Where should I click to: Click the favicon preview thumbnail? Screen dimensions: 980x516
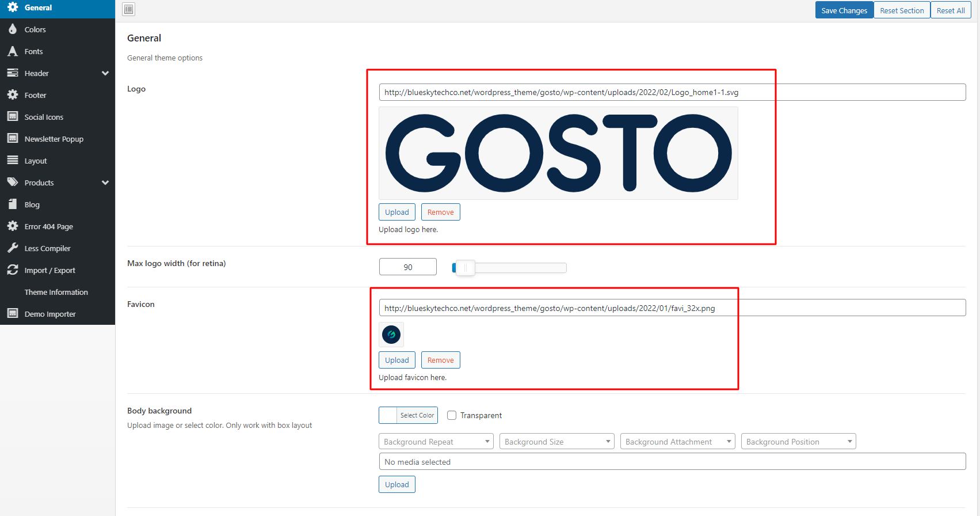pos(391,334)
